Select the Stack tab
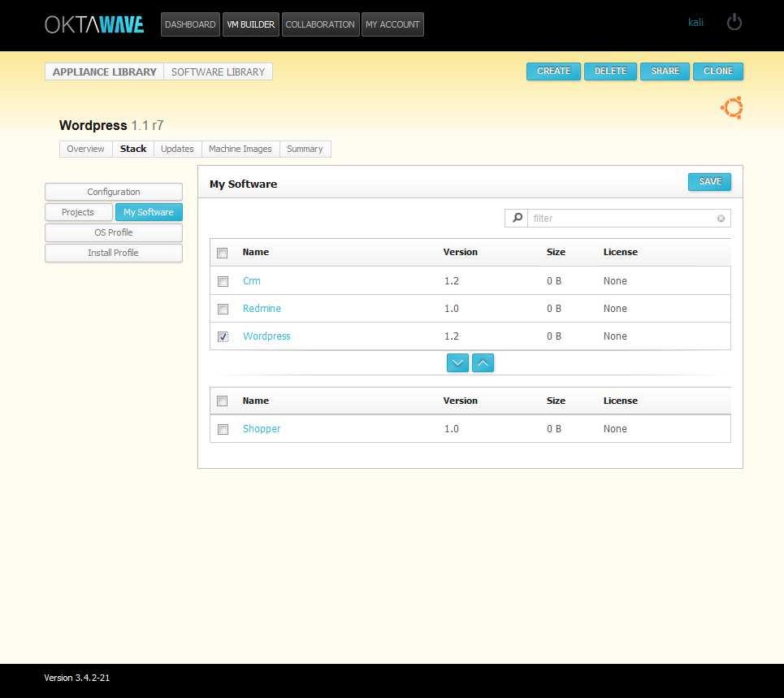The height and width of the screenshot is (698, 784). (133, 149)
